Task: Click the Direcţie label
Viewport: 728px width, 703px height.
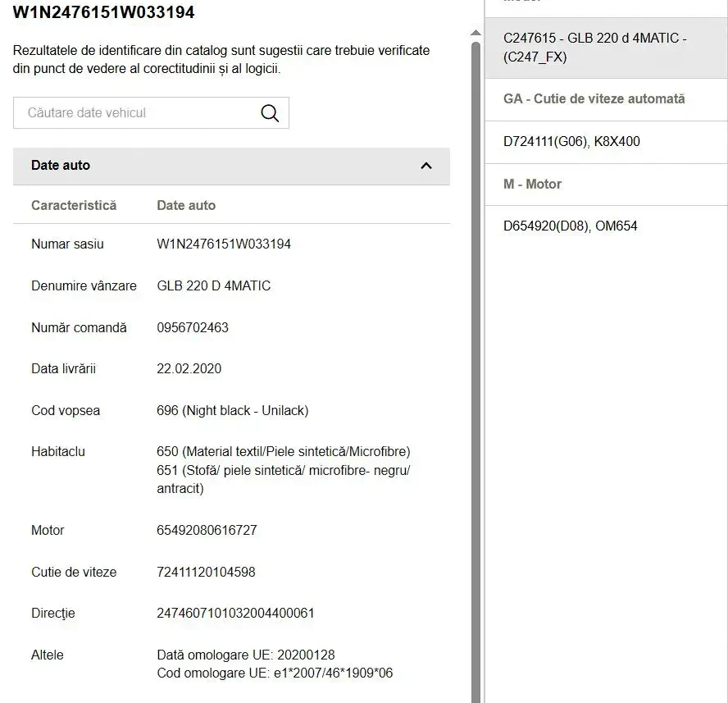Action: pos(53,614)
